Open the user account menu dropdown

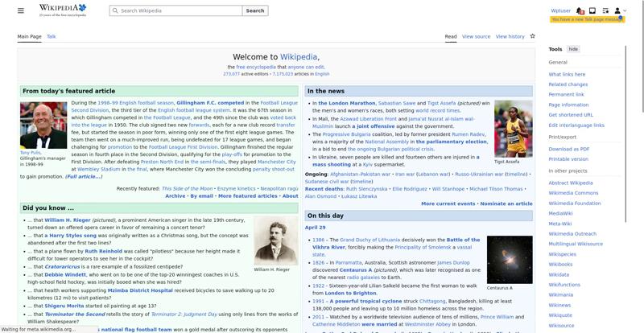[619, 10]
